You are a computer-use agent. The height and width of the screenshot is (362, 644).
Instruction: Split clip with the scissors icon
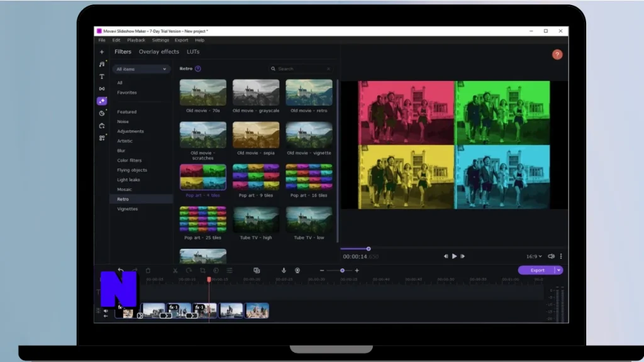pyautogui.click(x=175, y=270)
